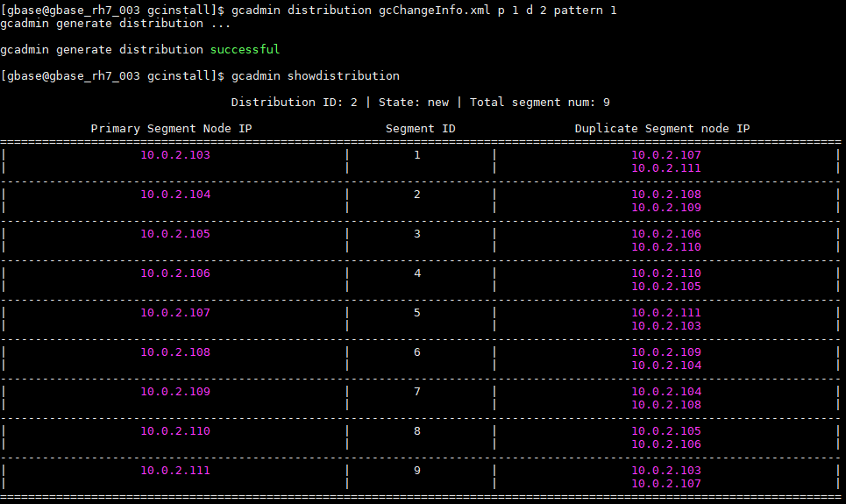Click duplicate IP 10.0.2.106 for segment 3
The width and height of the screenshot is (846, 504).
point(666,234)
